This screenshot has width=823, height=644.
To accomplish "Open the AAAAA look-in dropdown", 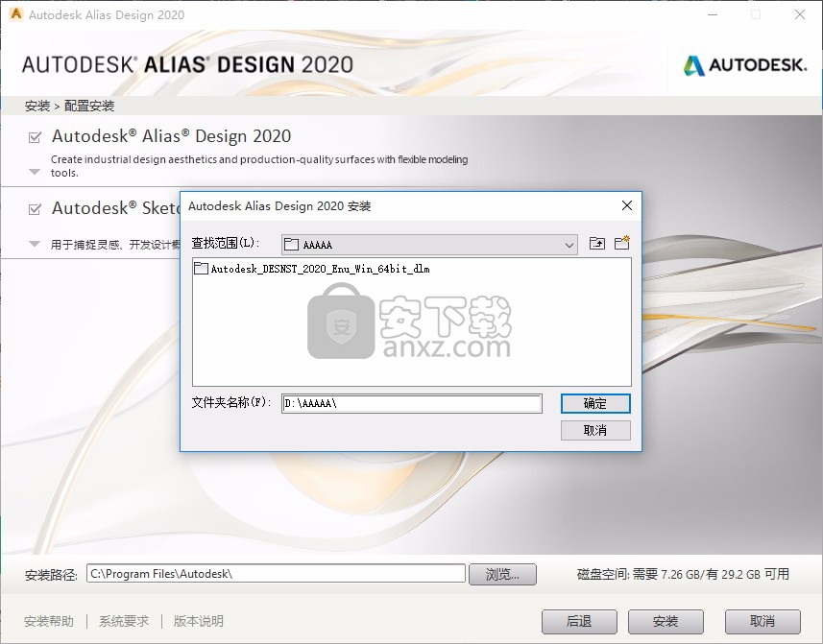I will pyautogui.click(x=429, y=245).
